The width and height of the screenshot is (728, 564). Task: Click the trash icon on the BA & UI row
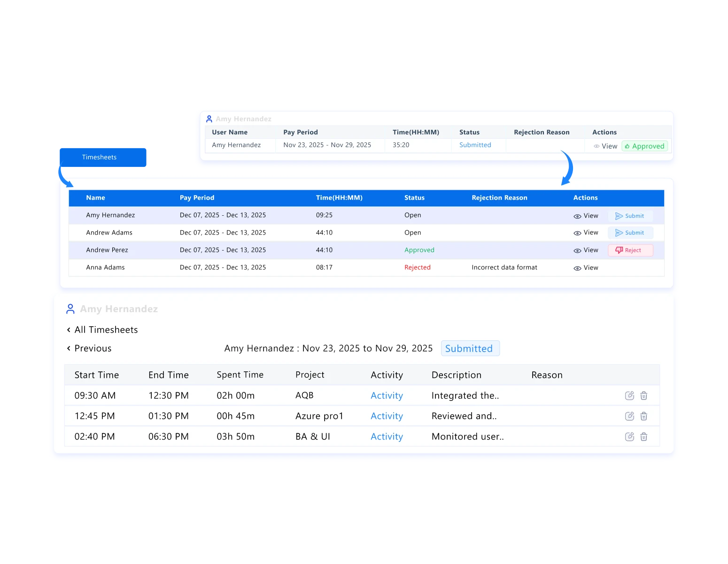(644, 437)
